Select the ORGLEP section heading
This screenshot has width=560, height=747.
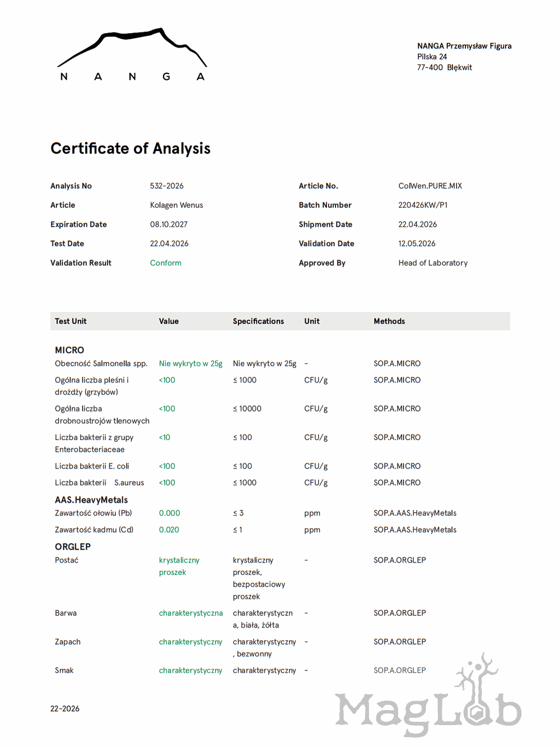(x=73, y=547)
